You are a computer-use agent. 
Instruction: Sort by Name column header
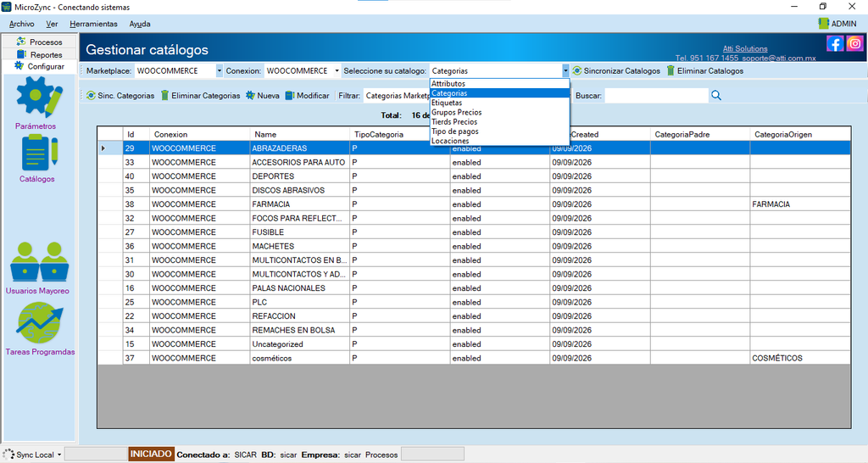pos(299,134)
